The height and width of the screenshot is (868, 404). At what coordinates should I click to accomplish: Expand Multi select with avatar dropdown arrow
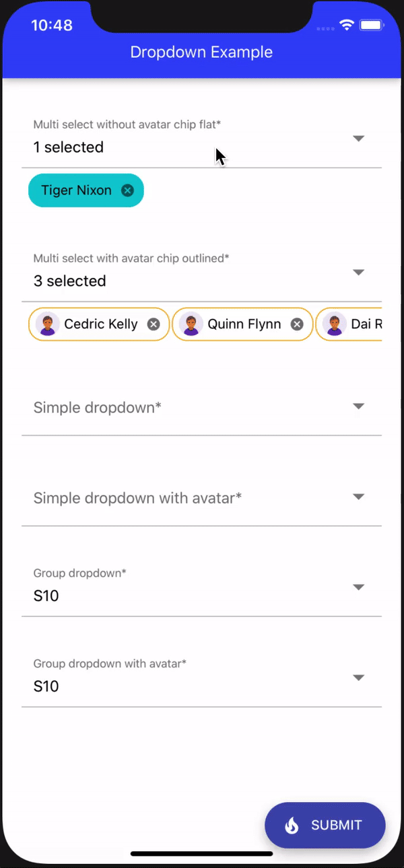(359, 273)
